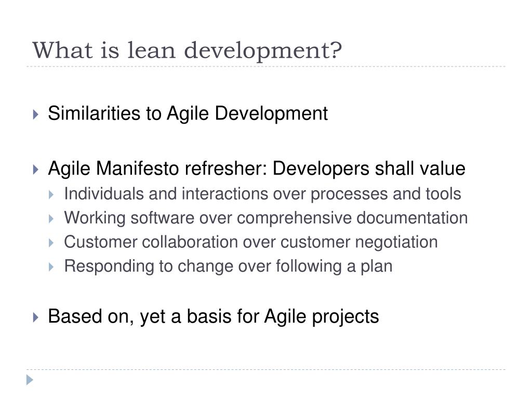Select the text 'Similarities to Agile Development'
532x399 pixels.
coord(188,114)
